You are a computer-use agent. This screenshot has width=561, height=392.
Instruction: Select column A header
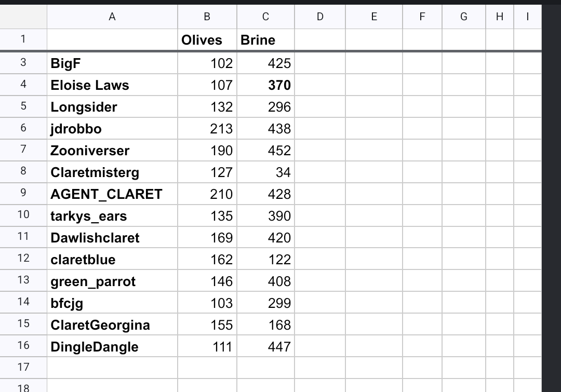pyautogui.click(x=112, y=17)
